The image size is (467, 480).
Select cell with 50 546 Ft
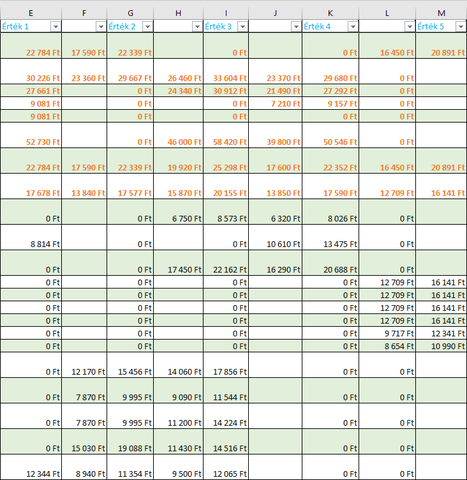[x=330, y=135]
